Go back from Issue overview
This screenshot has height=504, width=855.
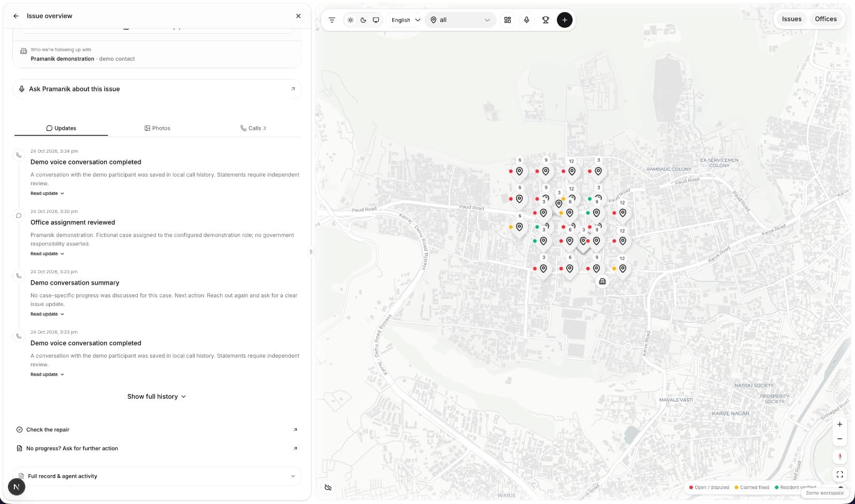(x=16, y=16)
